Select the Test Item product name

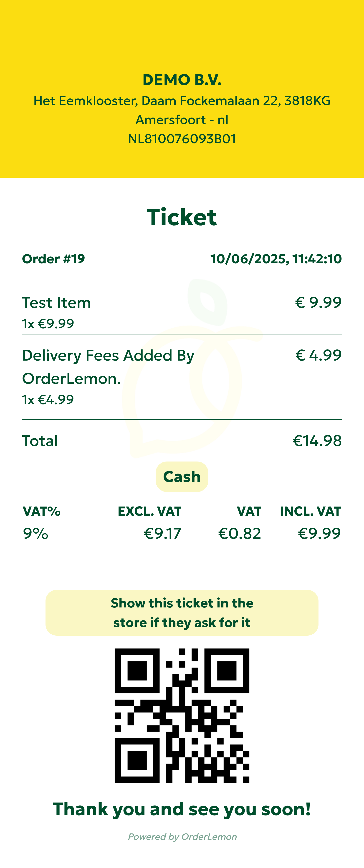click(x=57, y=303)
